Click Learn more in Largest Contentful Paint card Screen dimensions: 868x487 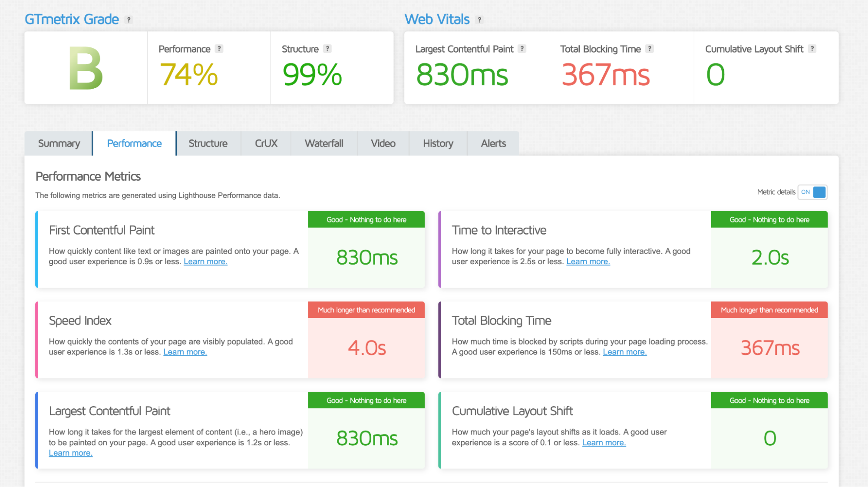[x=70, y=453]
